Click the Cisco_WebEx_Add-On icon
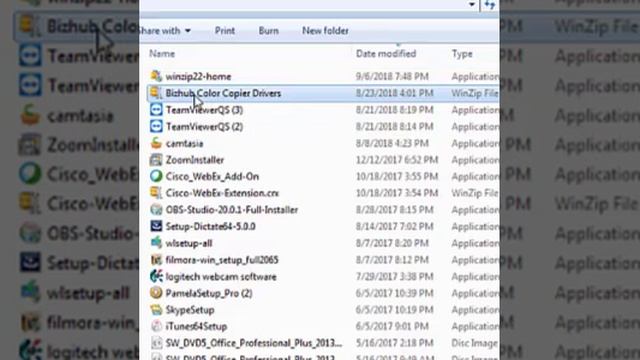This screenshot has height=360, width=640. pyautogui.click(x=156, y=176)
